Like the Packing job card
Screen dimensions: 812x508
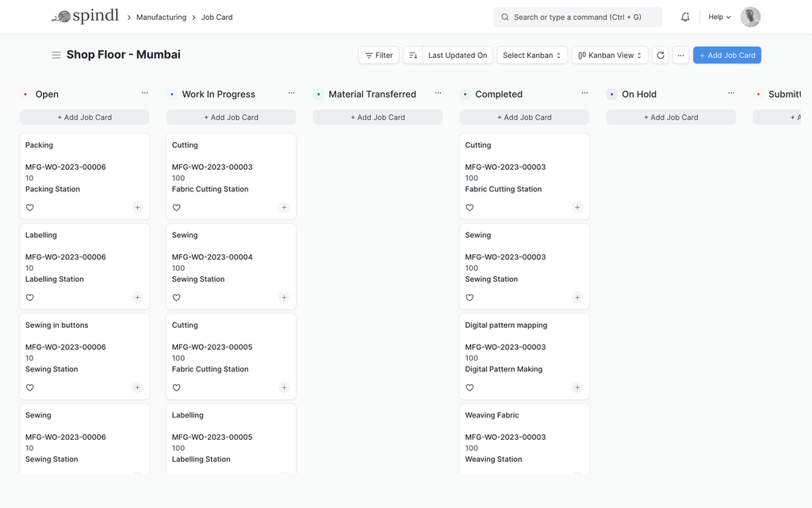30,208
